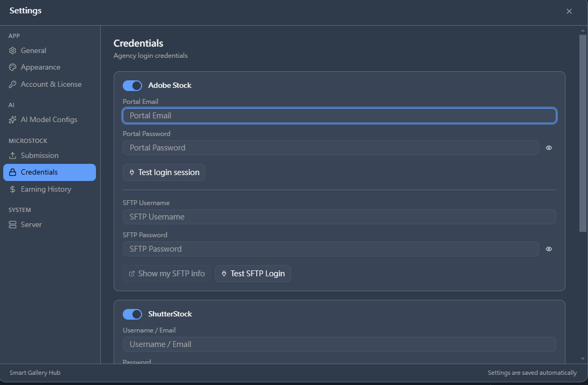
Task: Click the General gear icon
Action: pyautogui.click(x=12, y=50)
